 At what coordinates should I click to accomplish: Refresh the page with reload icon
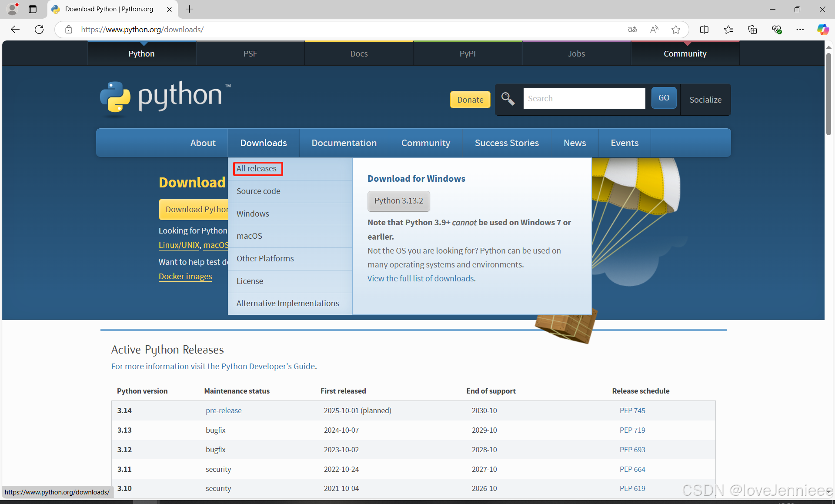coord(39,30)
